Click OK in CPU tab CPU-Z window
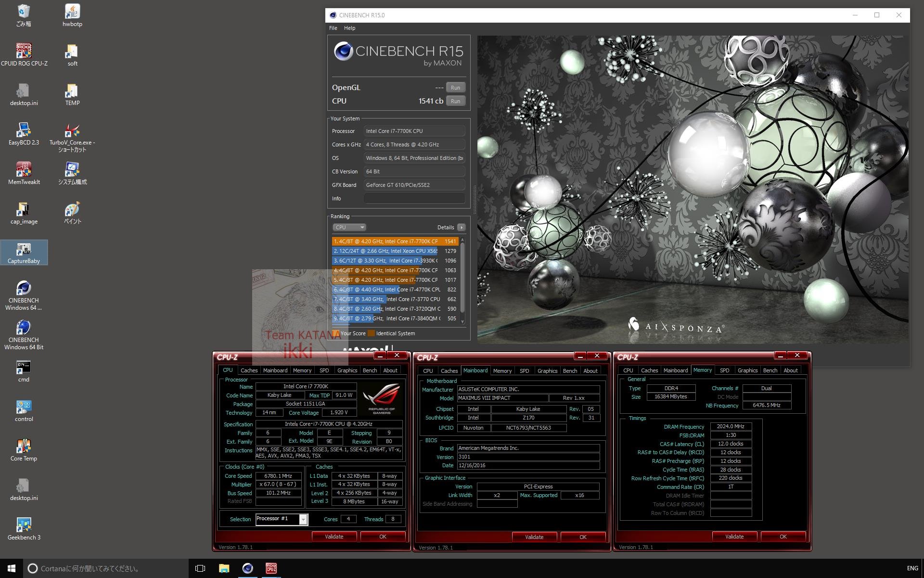Viewport: 924px width, 578px height. [x=383, y=537]
